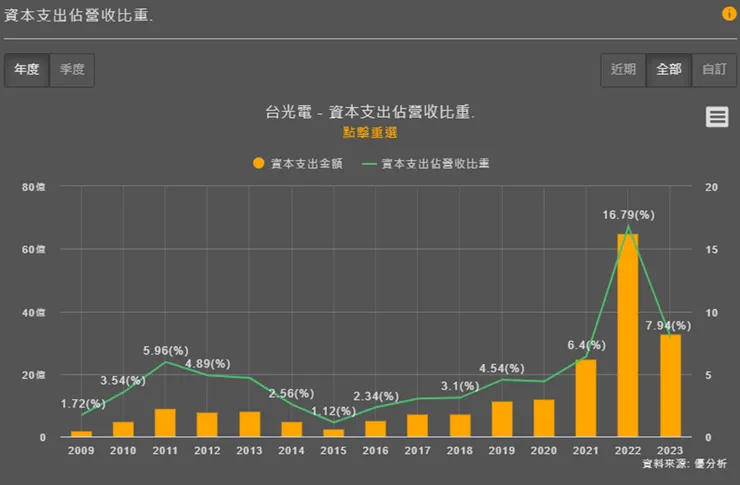Image resolution: width=740 pixels, height=485 pixels.
Task: Click the 2019 orange bar
Action: (x=502, y=419)
